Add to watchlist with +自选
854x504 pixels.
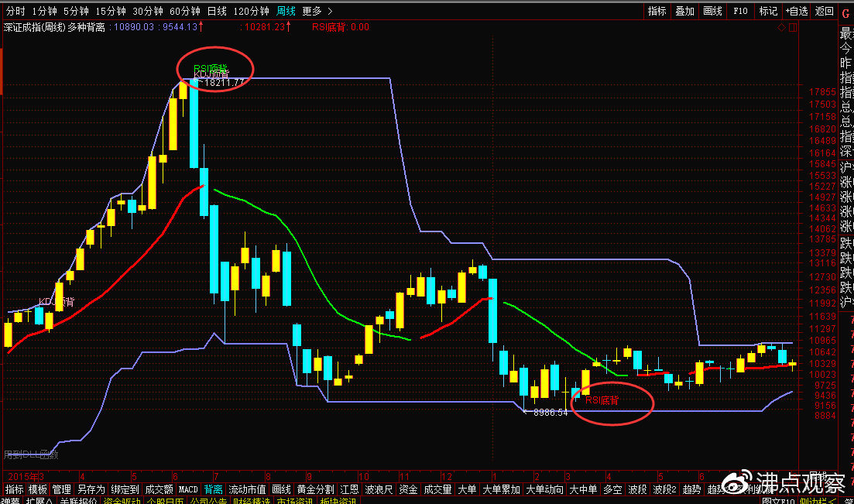coord(796,11)
